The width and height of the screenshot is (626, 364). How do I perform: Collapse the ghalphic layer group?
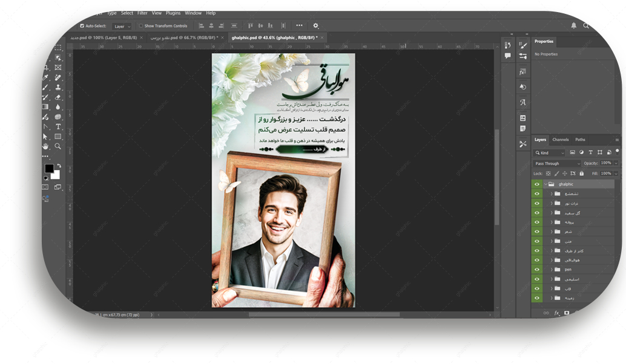545,184
